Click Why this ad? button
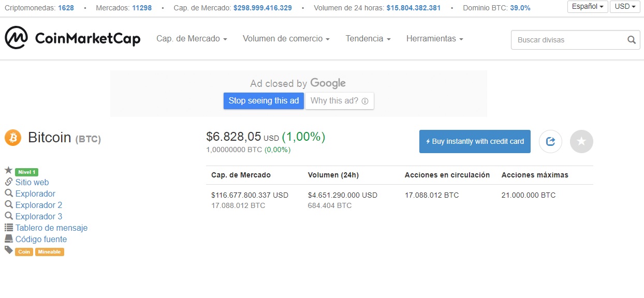 click(340, 101)
